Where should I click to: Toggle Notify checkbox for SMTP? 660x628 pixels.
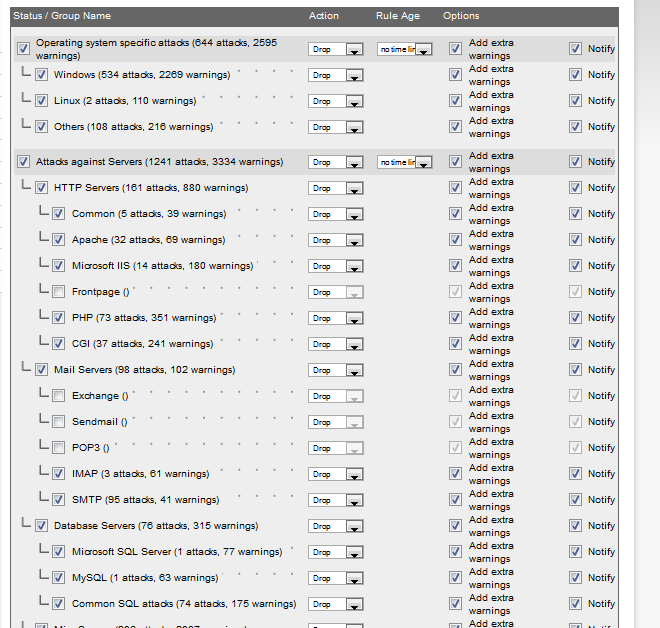tap(575, 500)
